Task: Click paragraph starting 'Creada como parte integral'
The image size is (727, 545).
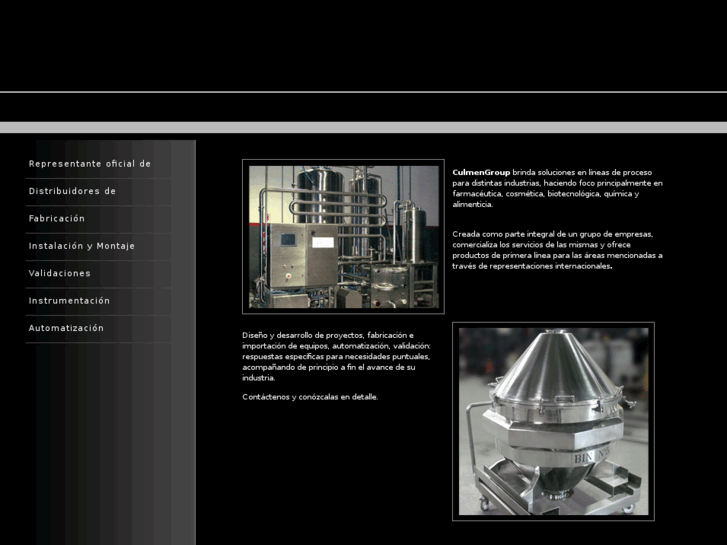Action: pyautogui.click(x=557, y=250)
